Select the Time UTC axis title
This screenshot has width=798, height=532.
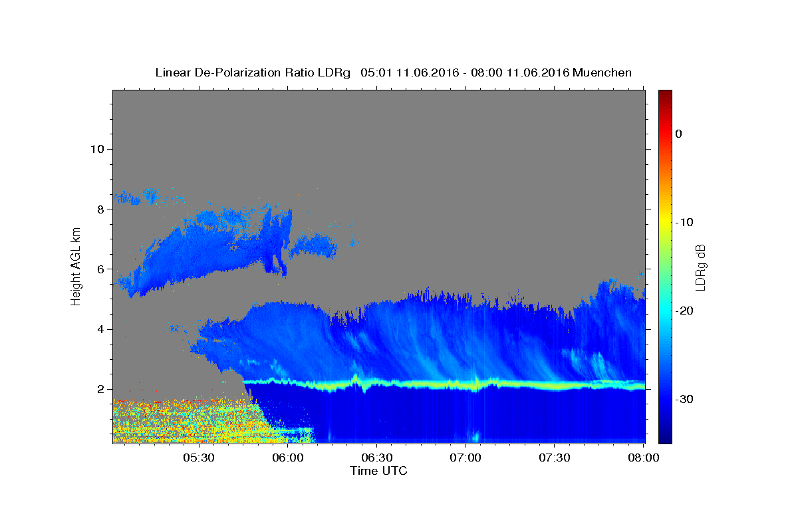coord(378,471)
